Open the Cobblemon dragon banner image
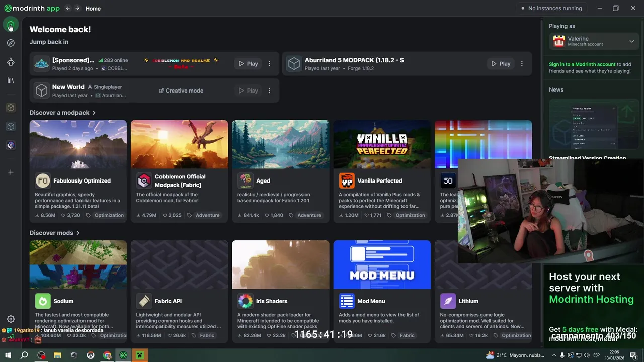This screenshot has width=644, height=362. click(x=179, y=144)
